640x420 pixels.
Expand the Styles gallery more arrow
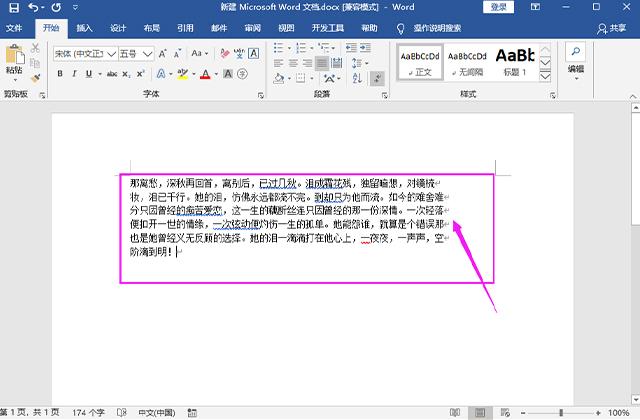[545, 76]
